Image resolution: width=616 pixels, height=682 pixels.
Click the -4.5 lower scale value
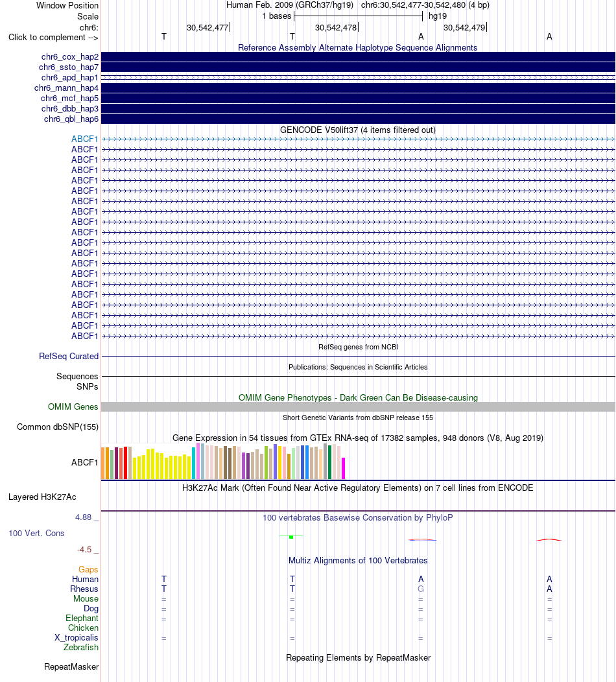[84, 550]
